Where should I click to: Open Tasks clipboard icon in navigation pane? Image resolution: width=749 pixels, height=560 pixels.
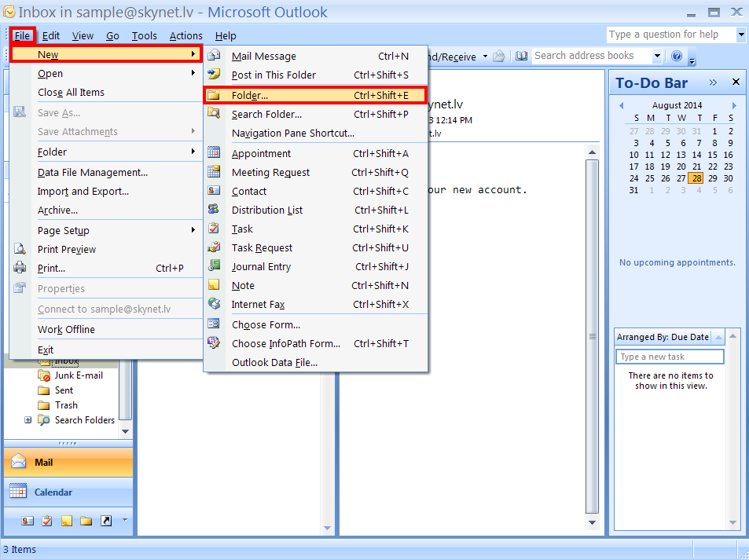[x=47, y=520]
